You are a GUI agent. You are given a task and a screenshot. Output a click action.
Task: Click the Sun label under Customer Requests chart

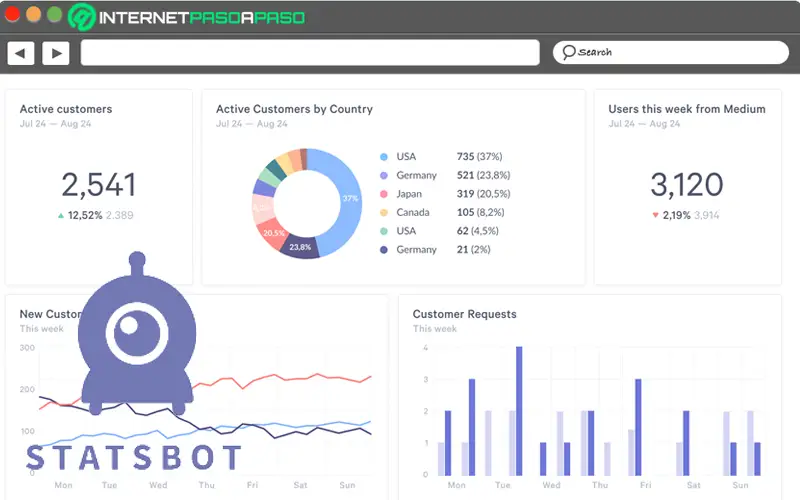(x=740, y=485)
